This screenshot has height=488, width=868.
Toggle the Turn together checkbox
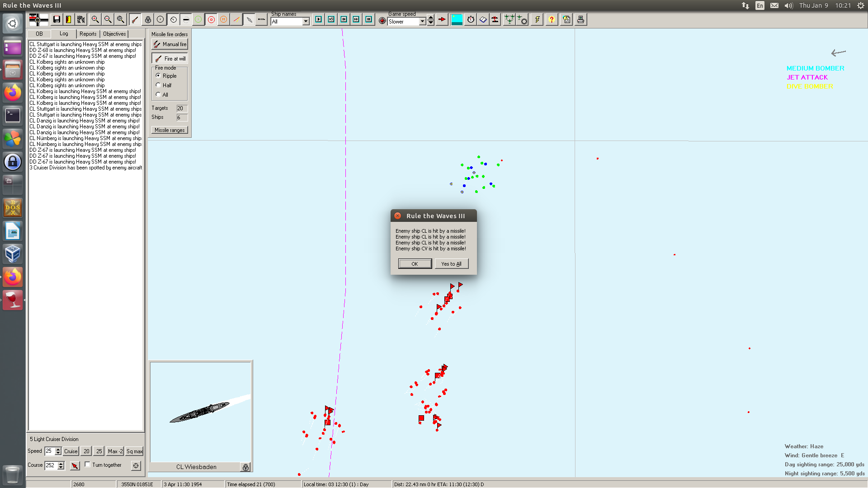click(x=88, y=464)
